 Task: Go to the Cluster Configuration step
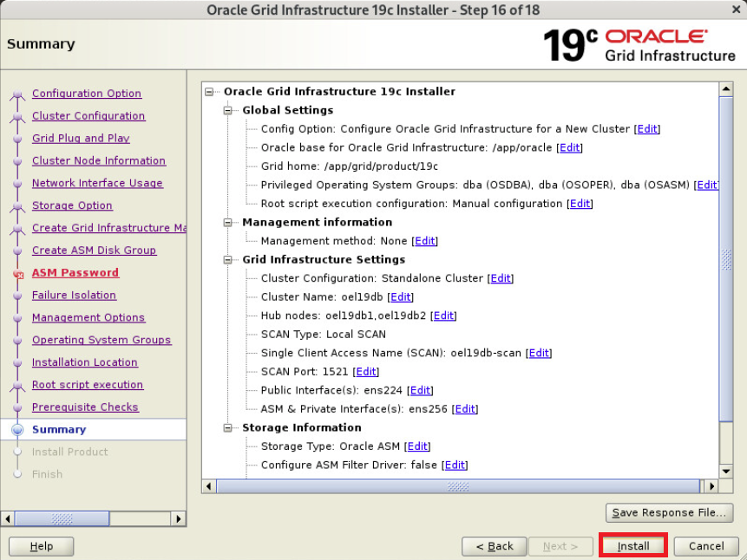88,115
